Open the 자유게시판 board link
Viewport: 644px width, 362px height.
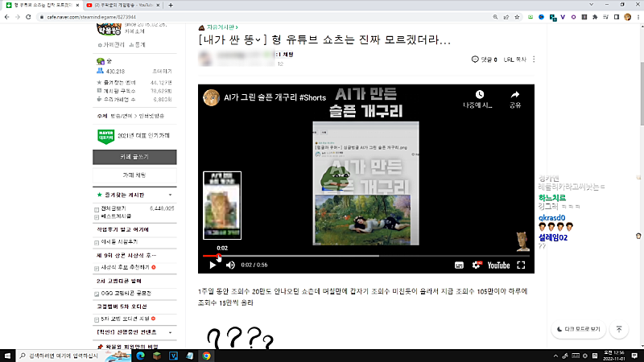coord(222,27)
